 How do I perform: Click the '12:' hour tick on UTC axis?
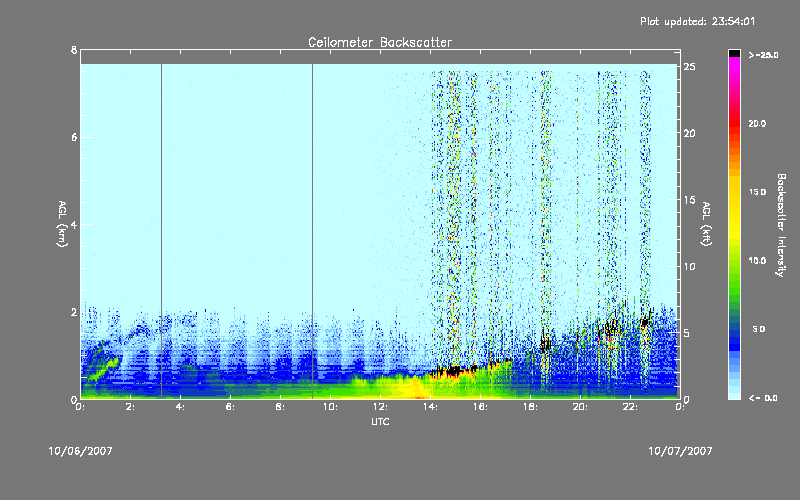380,407
